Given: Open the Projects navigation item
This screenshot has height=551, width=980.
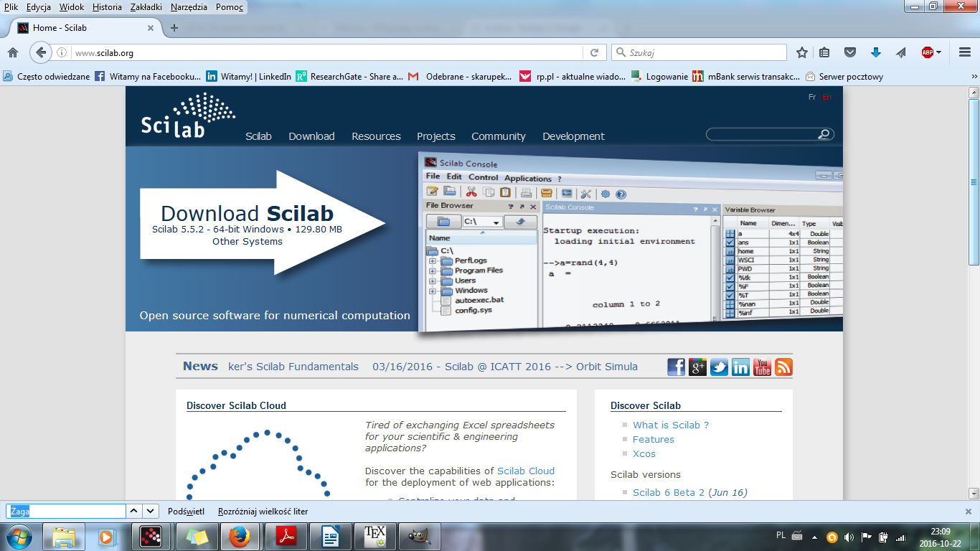Looking at the screenshot, I should pyautogui.click(x=436, y=136).
